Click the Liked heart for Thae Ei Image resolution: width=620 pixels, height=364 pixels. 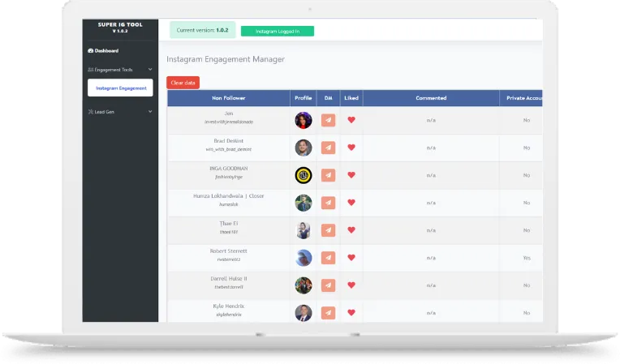click(351, 229)
